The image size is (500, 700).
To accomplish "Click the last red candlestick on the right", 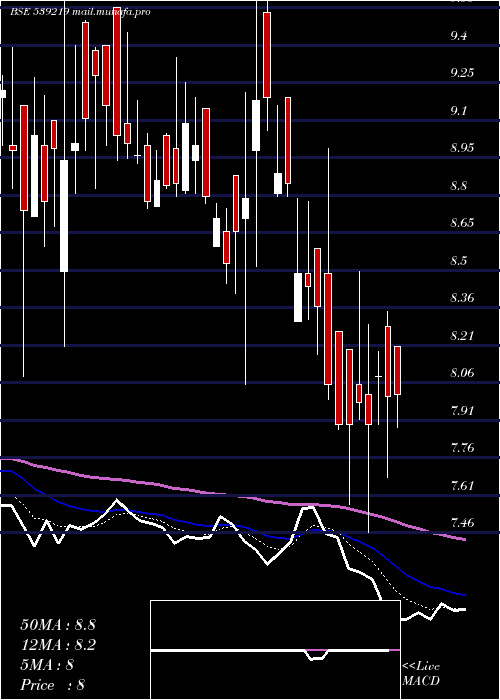I will (397, 370).
